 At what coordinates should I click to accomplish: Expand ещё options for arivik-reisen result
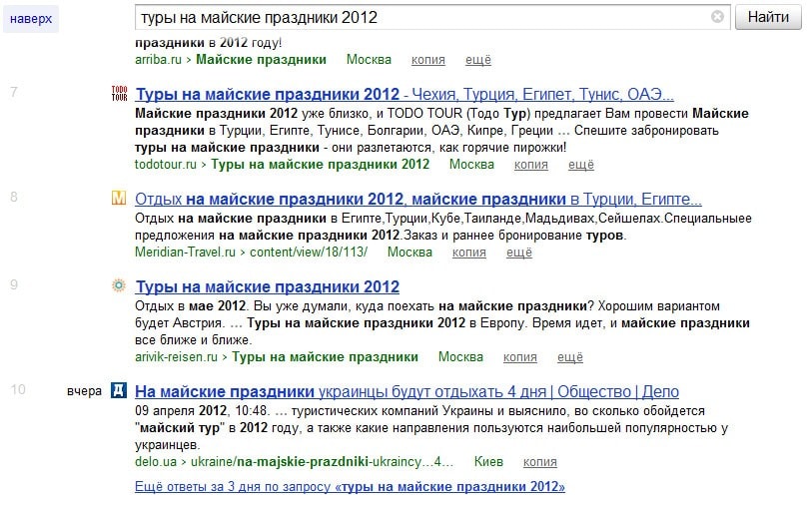pyautogui.click(x=569, y=357)
